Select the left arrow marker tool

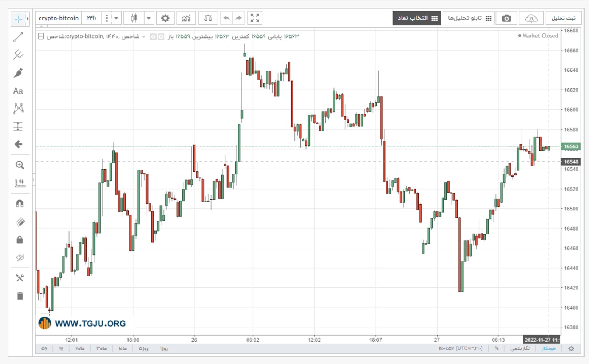(x=18, y=145)
